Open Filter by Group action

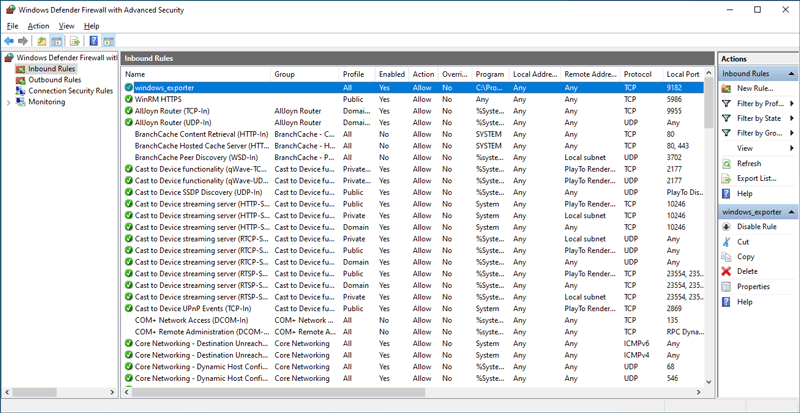pos(760,133)
